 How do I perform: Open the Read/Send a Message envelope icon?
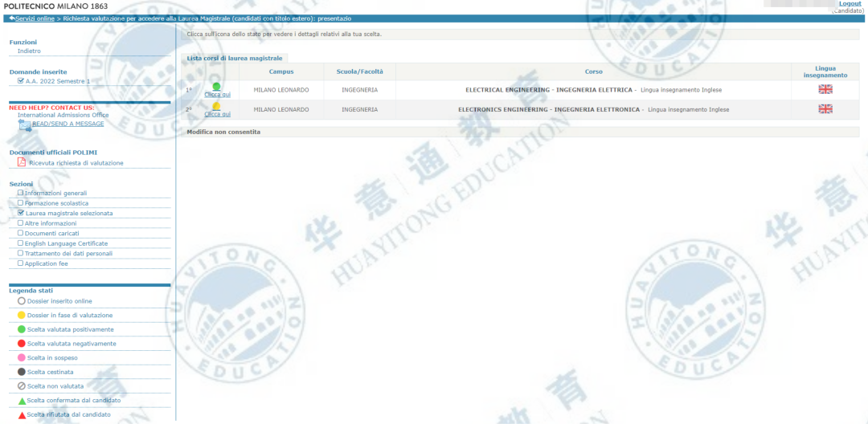(24, 124)
